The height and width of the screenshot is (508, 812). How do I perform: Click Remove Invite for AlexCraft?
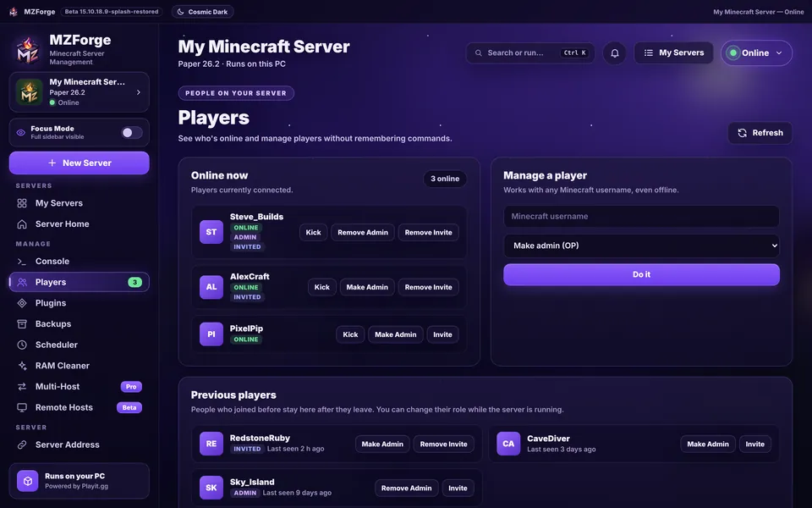(x=428, y=287)
